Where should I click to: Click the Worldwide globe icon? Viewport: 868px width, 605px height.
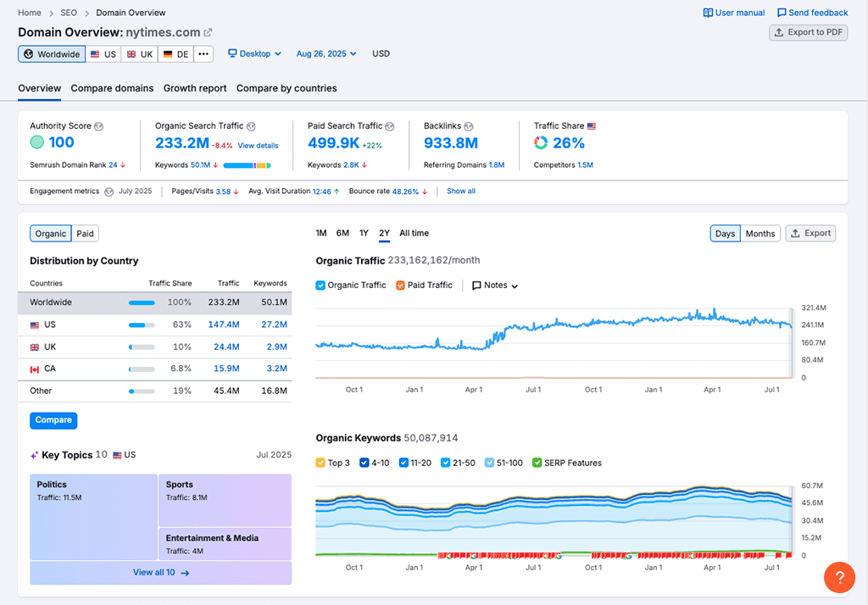[28, 54]
